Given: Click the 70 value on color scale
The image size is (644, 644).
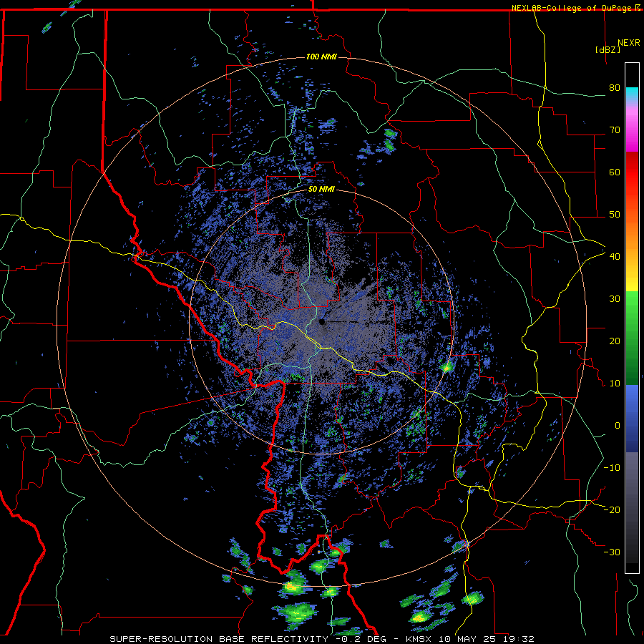Looking at the screenshot, I should pos(615,130).
